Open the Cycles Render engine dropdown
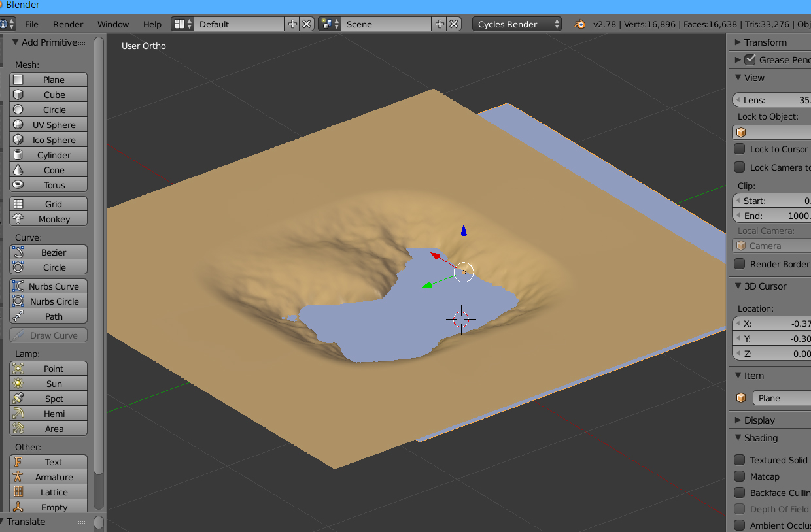811x532 pixels. click(517, 24)
